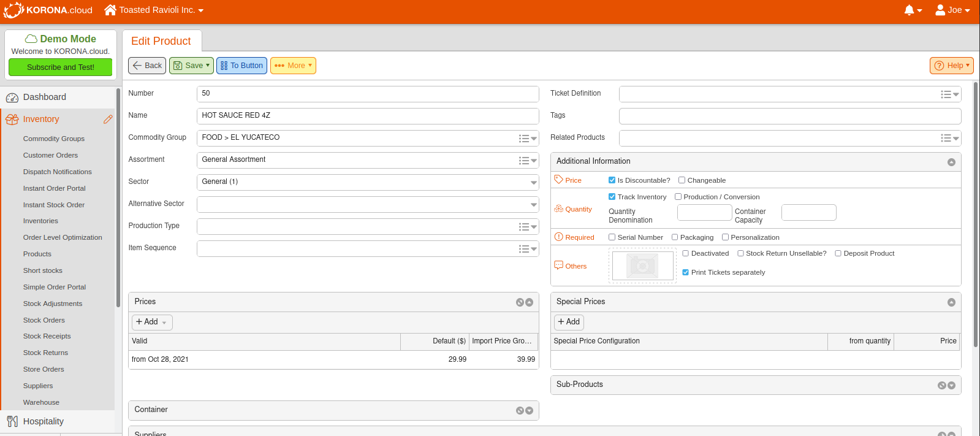
Task: Open the Add dropdown in Prices panel
Action: pyautogui.click(x=152, y=322)
